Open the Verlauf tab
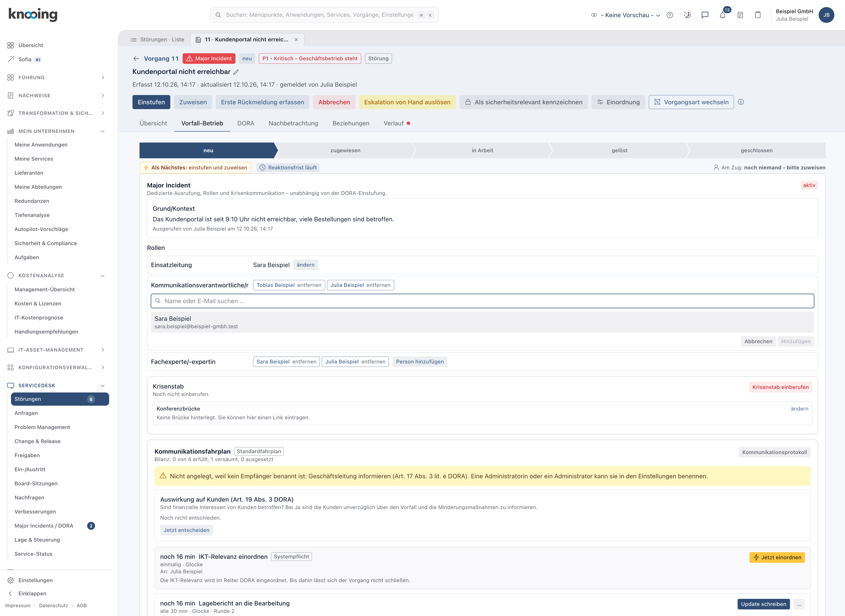 pyautogui.click(x=396, y=123)
